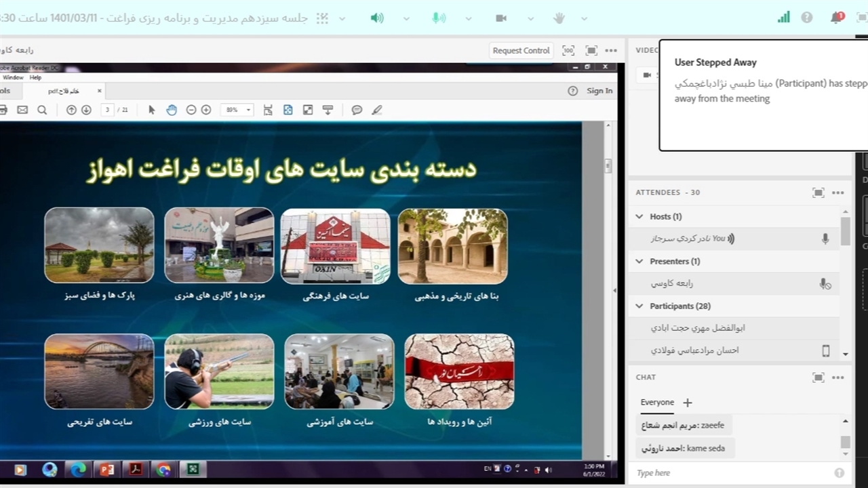Open the help question mark icon
The image size is (868, 488).
[x=807, y=18]
